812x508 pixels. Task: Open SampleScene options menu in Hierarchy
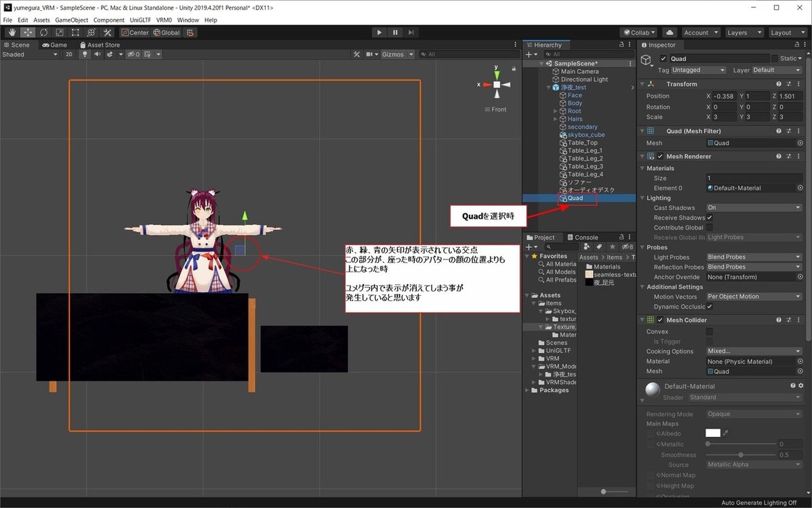tap(629, 64)
